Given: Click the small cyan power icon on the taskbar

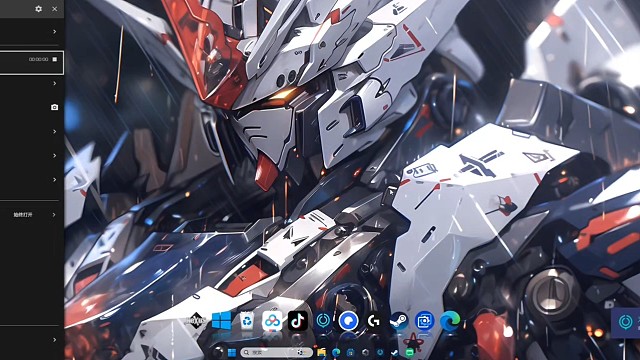Looking at the screenshot, I should pyautogui.click(x=380, y=352).
